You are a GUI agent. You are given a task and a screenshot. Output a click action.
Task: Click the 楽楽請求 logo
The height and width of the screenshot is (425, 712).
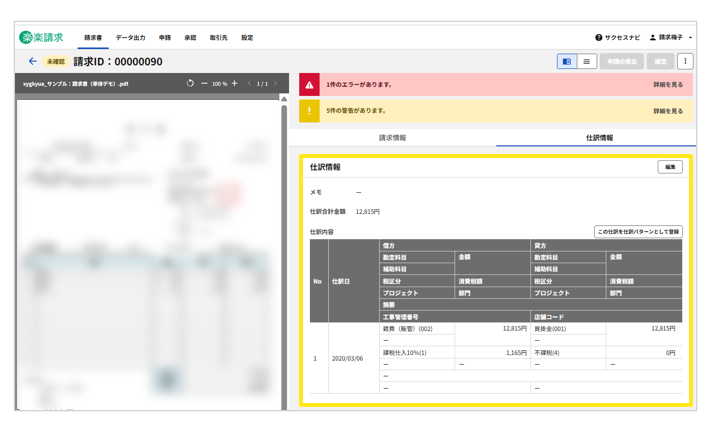pyautogui.click(x=41, y=38)
